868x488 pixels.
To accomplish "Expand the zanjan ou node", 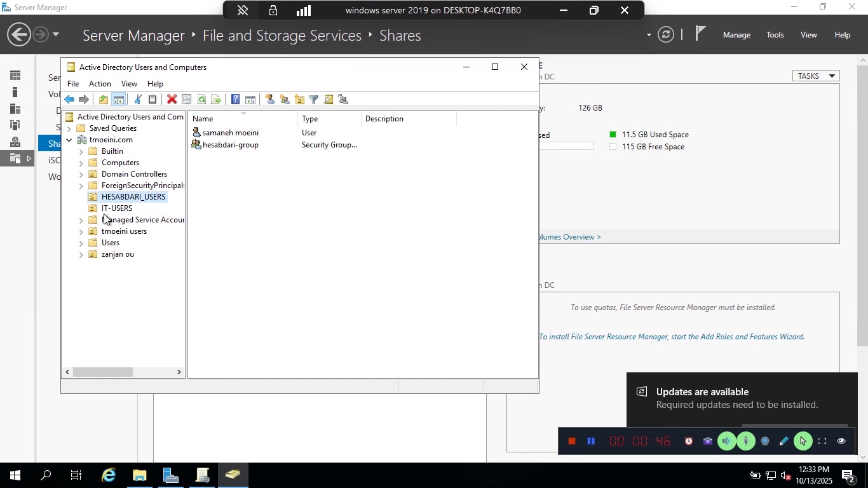I will (81, 255).
